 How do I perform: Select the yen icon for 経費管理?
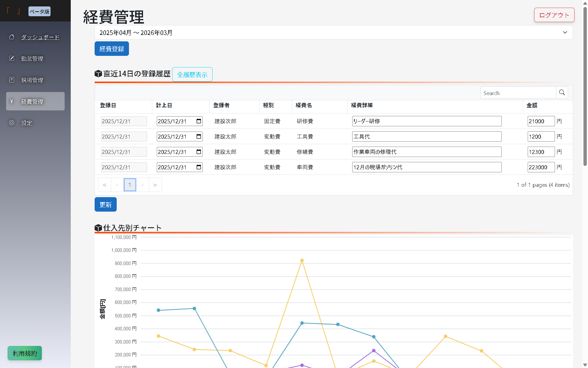coord(12,101)
